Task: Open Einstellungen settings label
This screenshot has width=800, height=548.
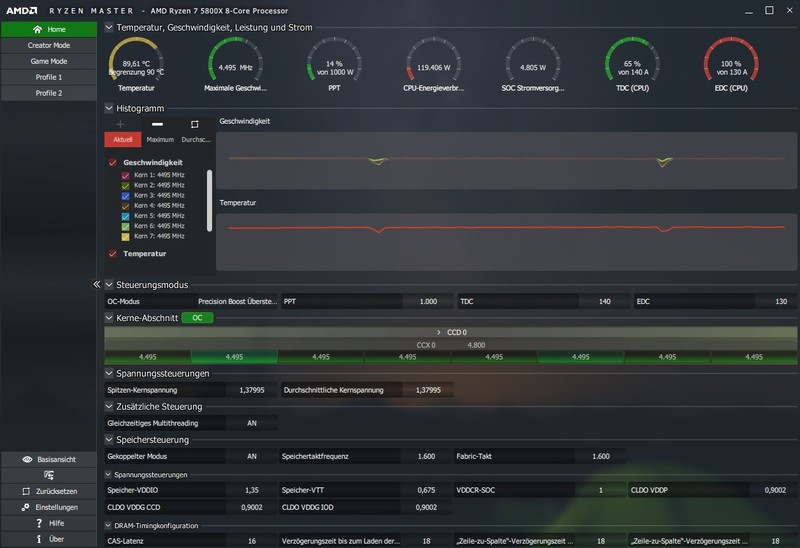Action: coord(57,507)
